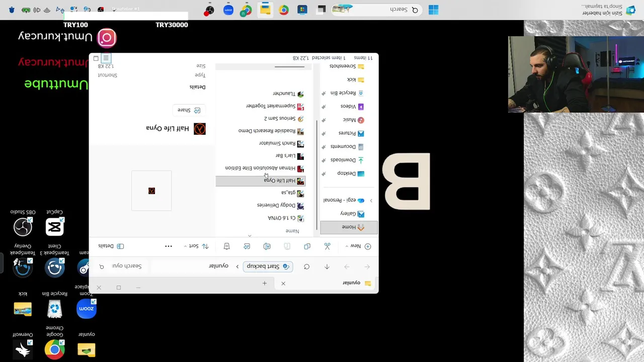Click the Start backup button
644x362 pixels.
coord(268,266)
